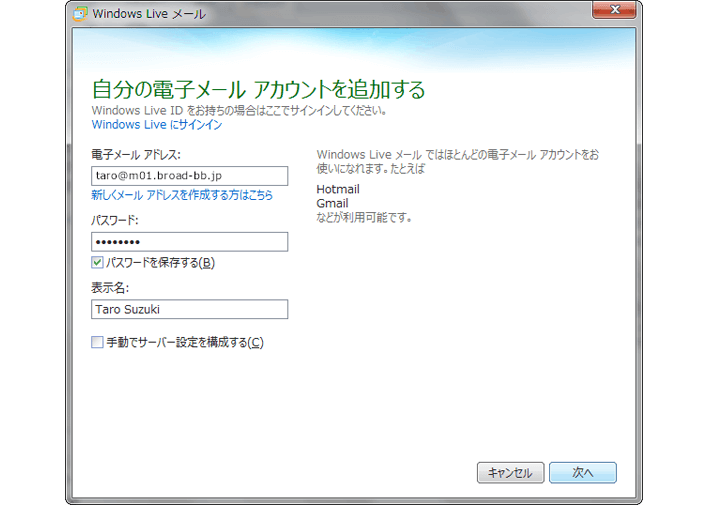
Task: Click the Windows Live メール title bar text
Action: pos(148,14)
